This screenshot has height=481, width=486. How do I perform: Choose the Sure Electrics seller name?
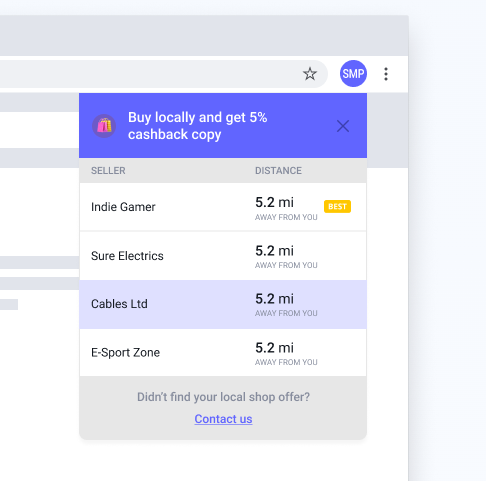(127, 256)
